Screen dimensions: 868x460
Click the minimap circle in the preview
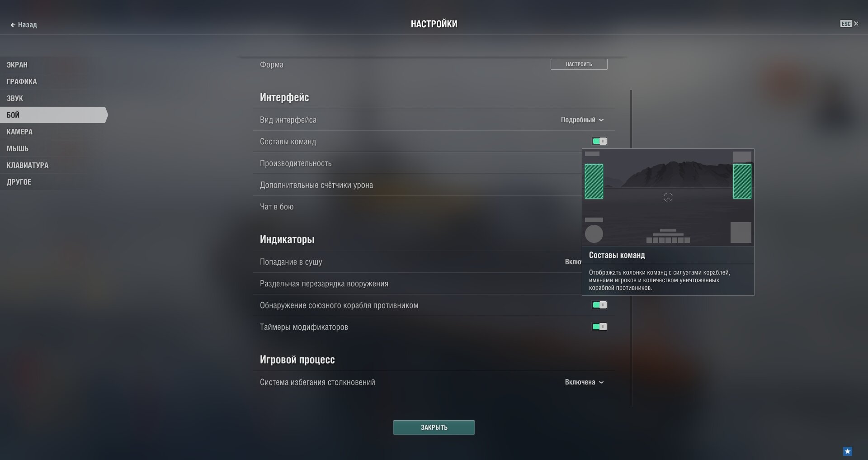[594, 234]
